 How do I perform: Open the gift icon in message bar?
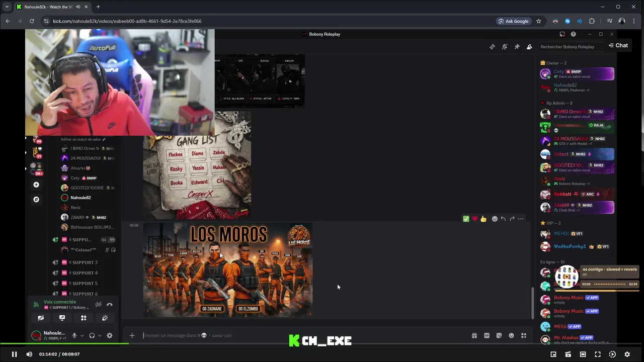[474, 335]
